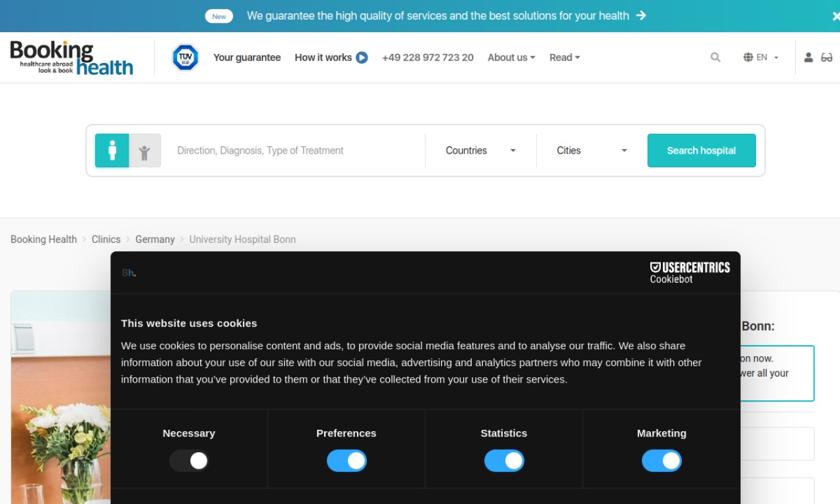
Task: Click the Booking Health logo
Action: coord(72,57)
